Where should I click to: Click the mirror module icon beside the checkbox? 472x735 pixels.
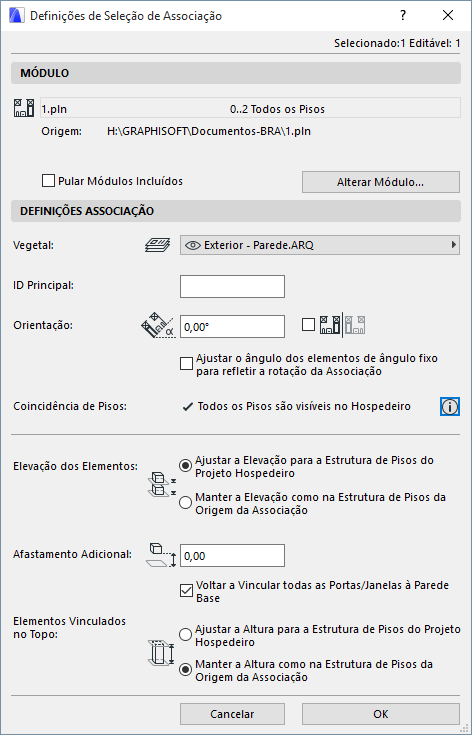coord(330,325)
